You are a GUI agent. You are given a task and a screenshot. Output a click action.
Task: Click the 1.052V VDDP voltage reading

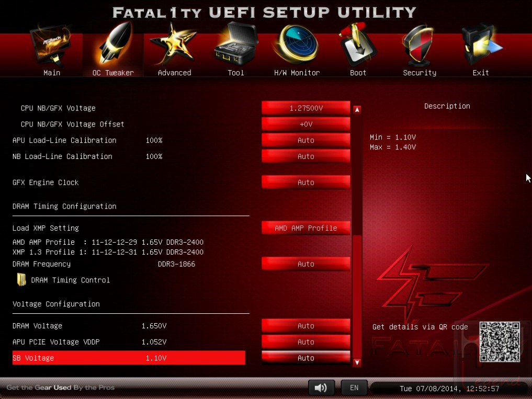click(x=154, y=342)
